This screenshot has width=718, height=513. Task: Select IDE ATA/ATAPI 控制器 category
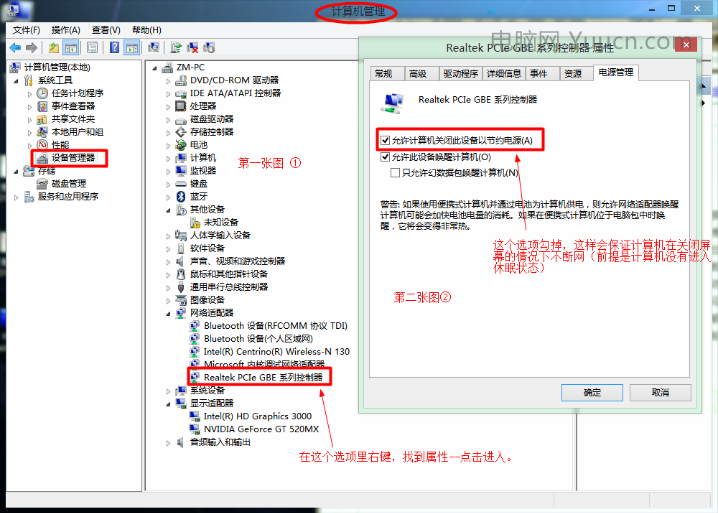pyautogui.click(x=235, y=93)
